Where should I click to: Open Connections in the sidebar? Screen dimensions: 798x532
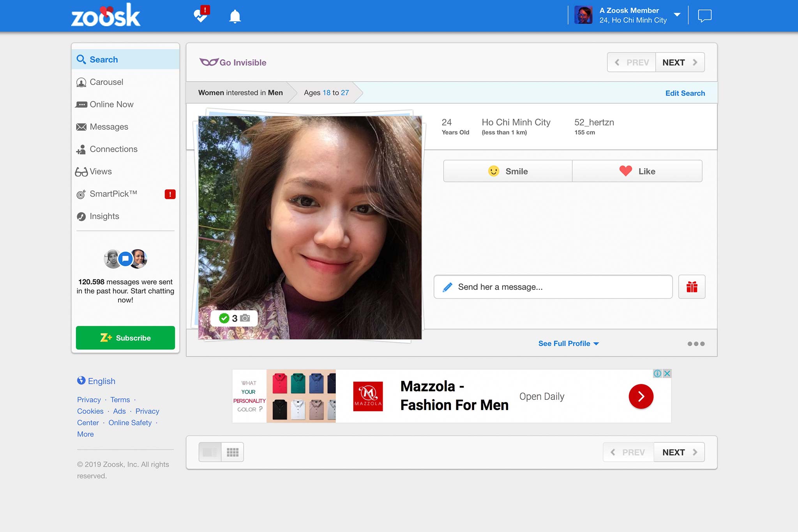click(x=125, y=149)
